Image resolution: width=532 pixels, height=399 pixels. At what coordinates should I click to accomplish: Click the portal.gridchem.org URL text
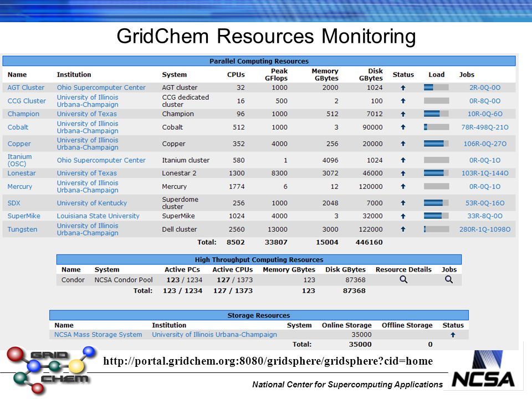point(268,361)
